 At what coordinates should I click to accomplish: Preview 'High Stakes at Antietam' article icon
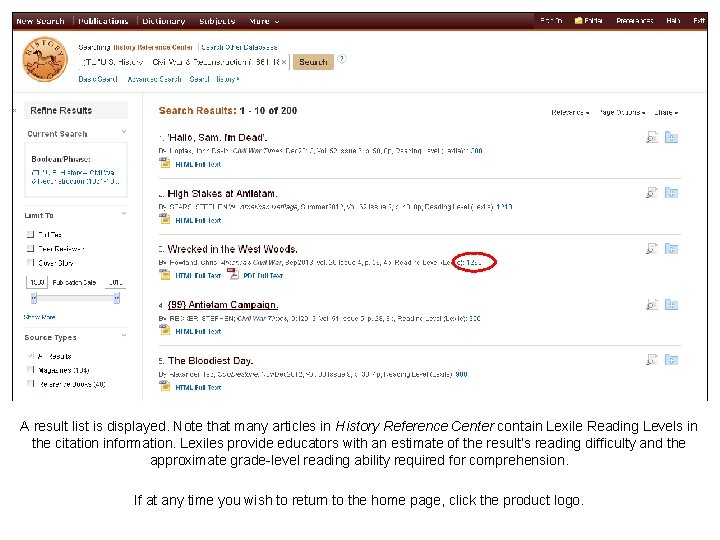[652, 193]
